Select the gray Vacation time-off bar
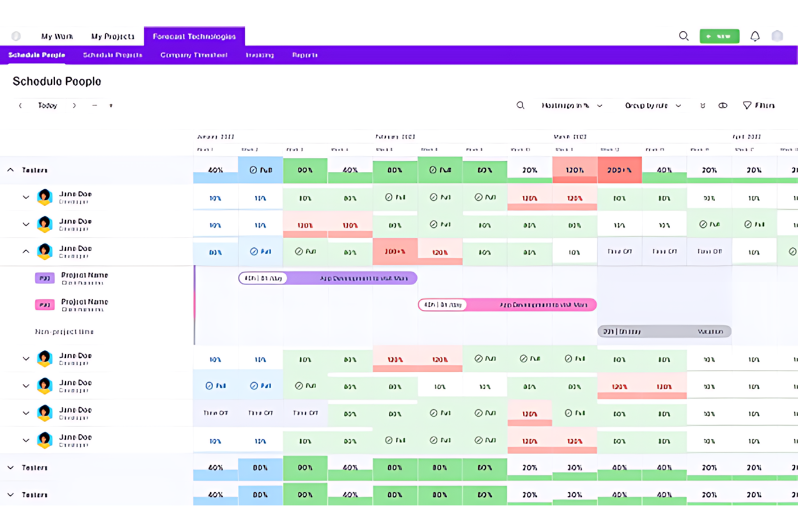The image size is (798, 532). pyautogui.click(x=664, y=331)
